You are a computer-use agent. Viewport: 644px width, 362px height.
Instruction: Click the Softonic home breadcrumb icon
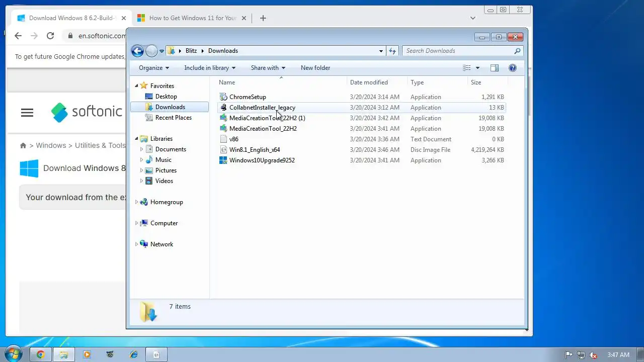click(x=23, y=145)
